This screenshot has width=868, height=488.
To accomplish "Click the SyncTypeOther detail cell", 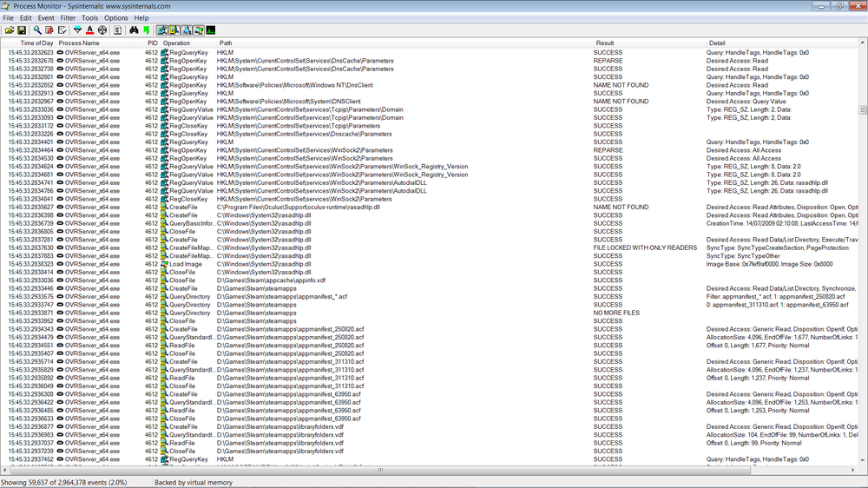I will click(743, 256).
